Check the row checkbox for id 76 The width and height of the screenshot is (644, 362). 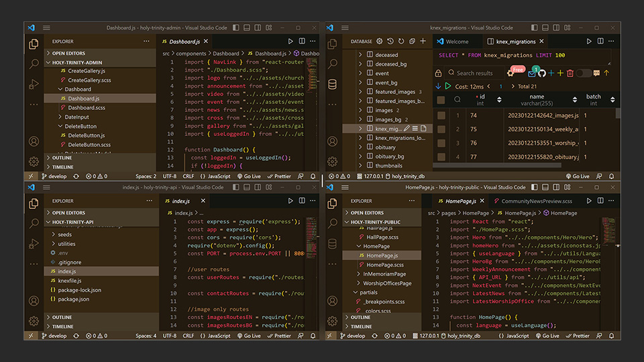pos(441,143)
